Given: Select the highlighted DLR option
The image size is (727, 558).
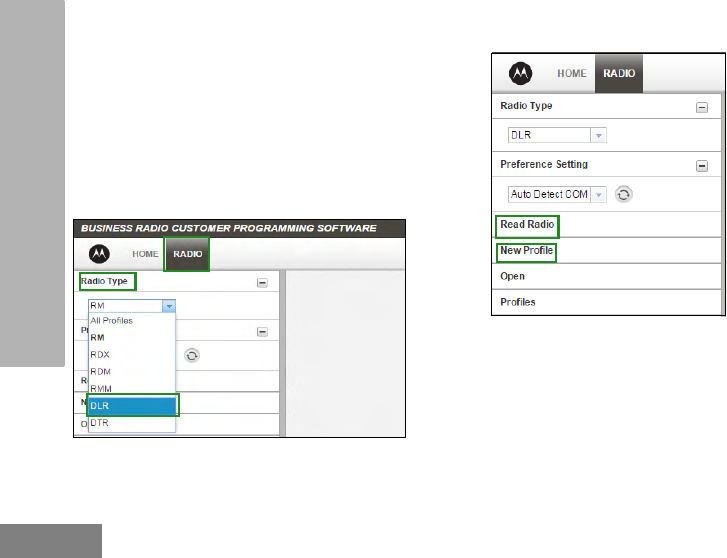Looking at the screenshot, I should pyautogui.click(x=132, y=406).
